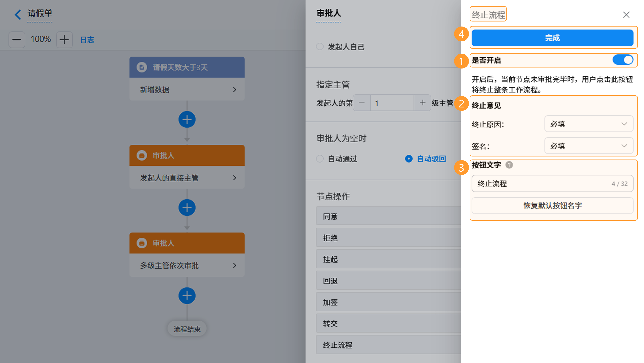Click 恢复默认按钮名字 button
This screenshot has width=644, height=363.
[552, 206]
